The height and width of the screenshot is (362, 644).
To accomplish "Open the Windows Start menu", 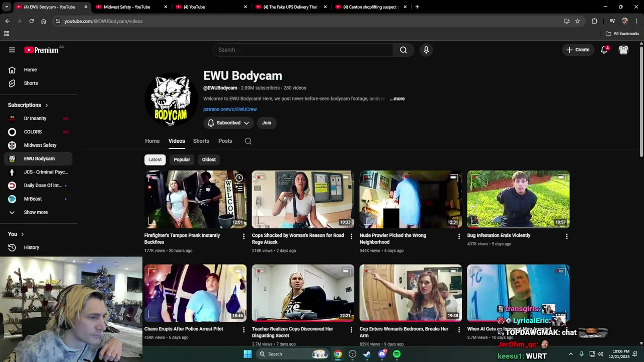I will pyautogui.click(x=248, y=354).
